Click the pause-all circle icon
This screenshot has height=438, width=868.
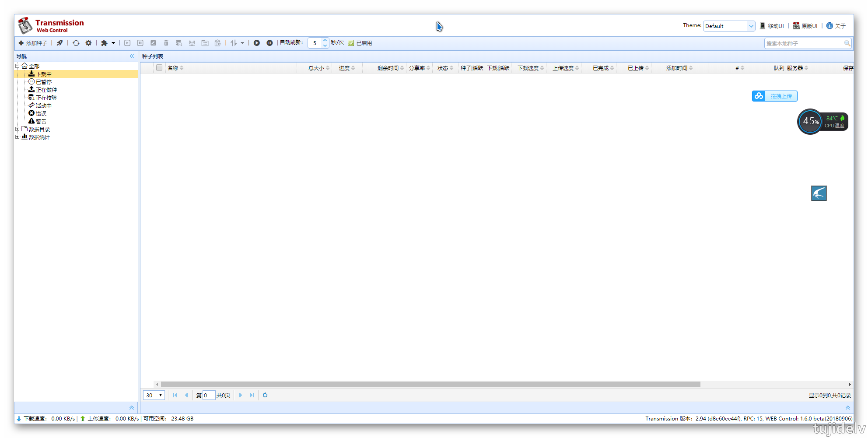pos(269,43)
